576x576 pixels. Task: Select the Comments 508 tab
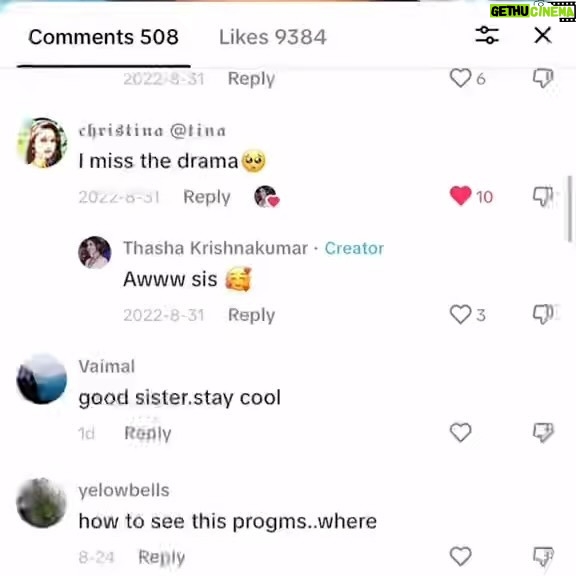(x=104, y=37)
